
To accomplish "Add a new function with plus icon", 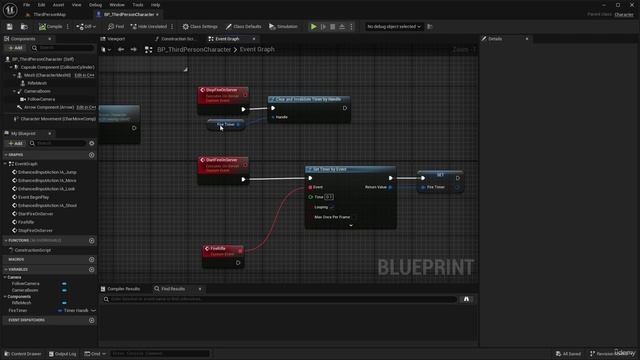I will click(x=91, y=241).
